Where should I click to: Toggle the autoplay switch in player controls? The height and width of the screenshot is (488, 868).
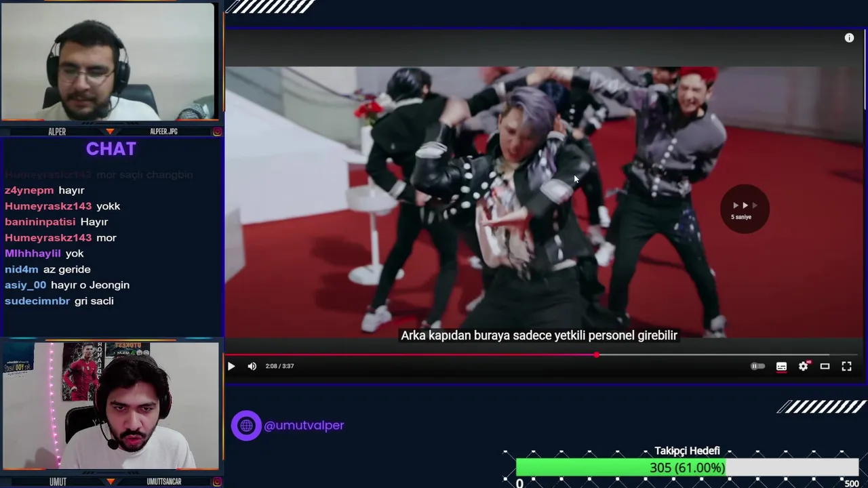(x=757, y=366)
